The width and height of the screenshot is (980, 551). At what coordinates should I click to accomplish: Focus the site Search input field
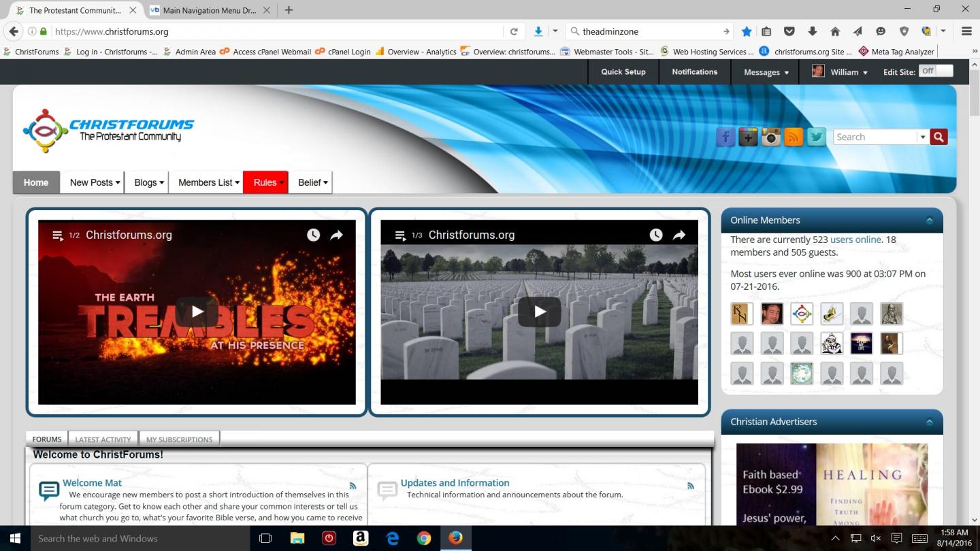click(875, 137)
